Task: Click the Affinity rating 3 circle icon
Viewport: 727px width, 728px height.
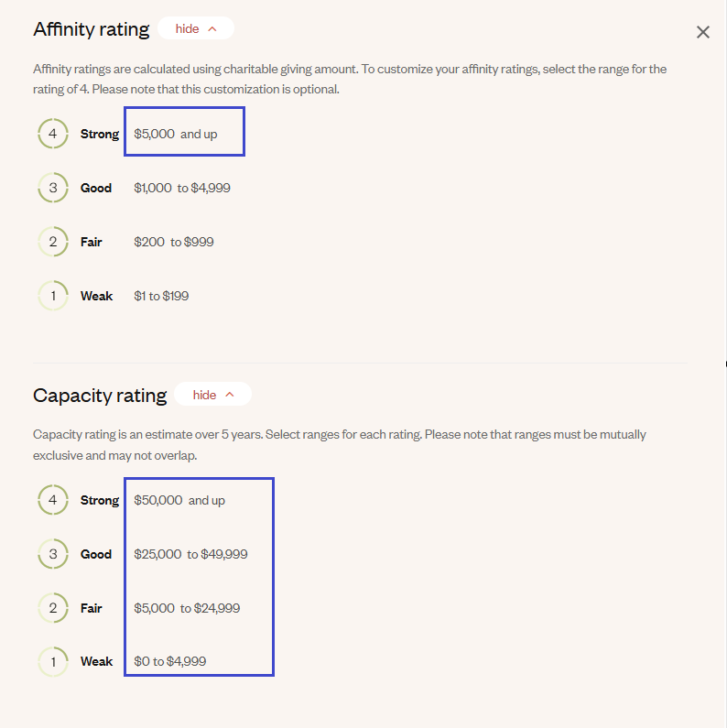Action: 53,188
